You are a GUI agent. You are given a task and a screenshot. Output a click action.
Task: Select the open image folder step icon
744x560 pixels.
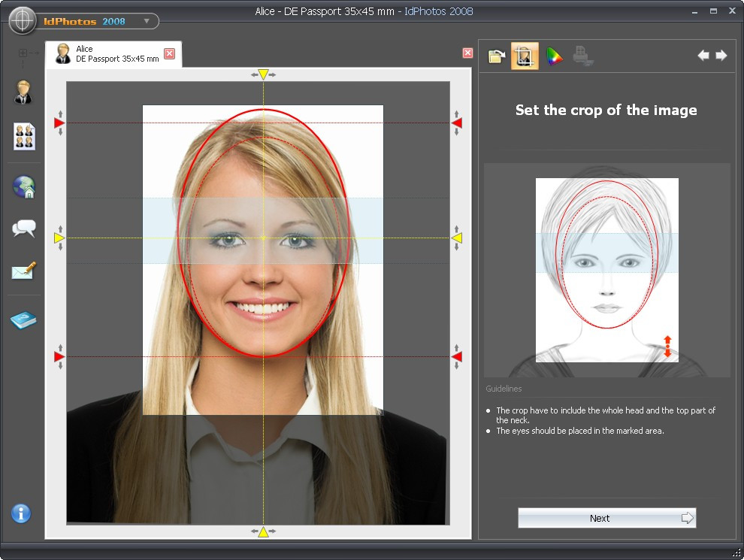click(x=496, y=56)
